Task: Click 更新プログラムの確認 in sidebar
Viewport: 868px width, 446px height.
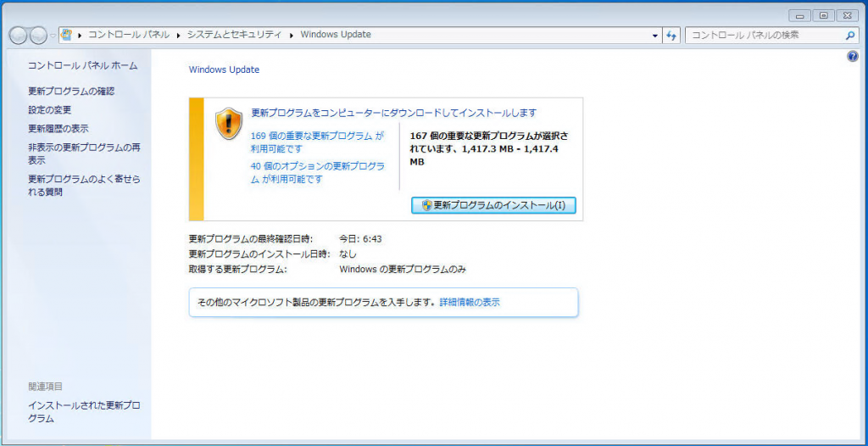Action: click(71, 91)
